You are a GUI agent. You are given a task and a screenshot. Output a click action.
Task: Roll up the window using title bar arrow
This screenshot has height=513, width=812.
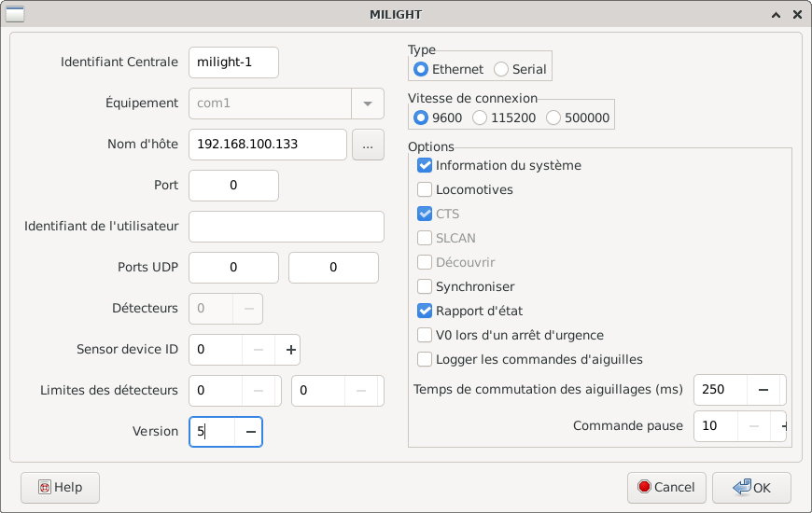(775, 15)
